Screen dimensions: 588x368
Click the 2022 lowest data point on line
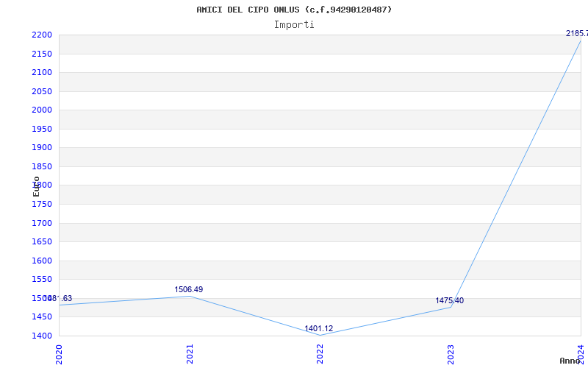click(x=320, y=336)
